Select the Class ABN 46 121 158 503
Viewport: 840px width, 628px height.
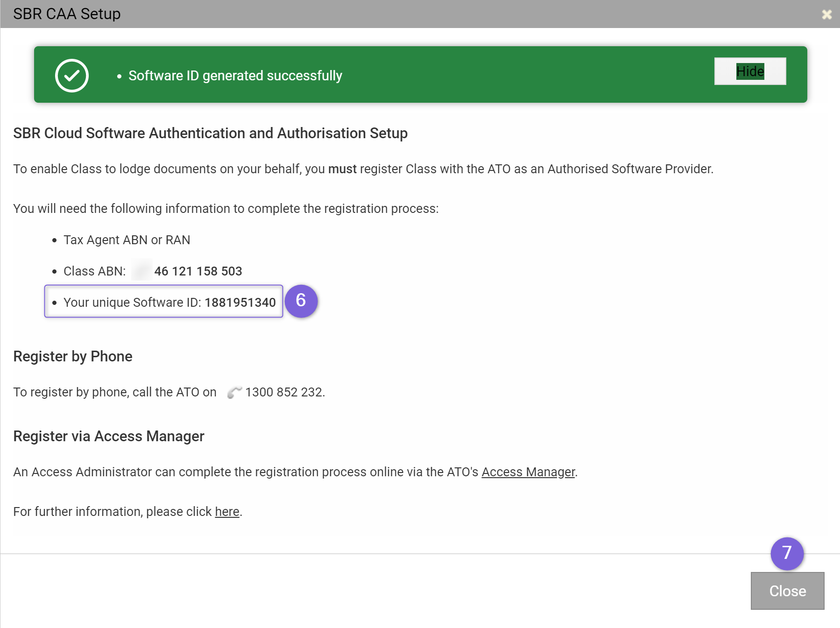click(x=198, y=271)
